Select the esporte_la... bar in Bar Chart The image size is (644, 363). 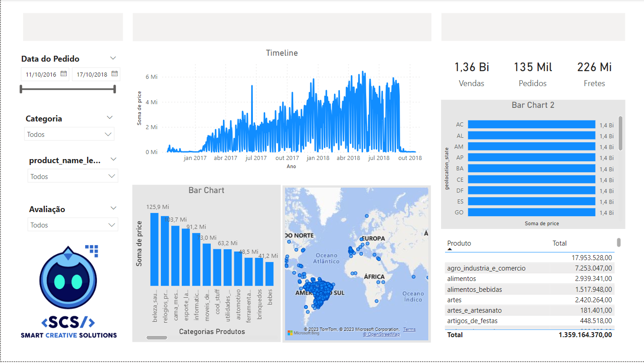point(186,257)
